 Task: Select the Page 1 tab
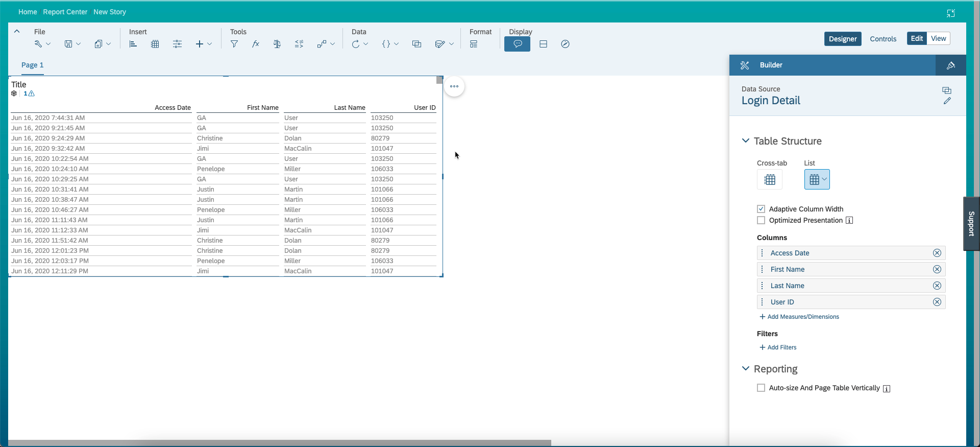pos(32,65)
